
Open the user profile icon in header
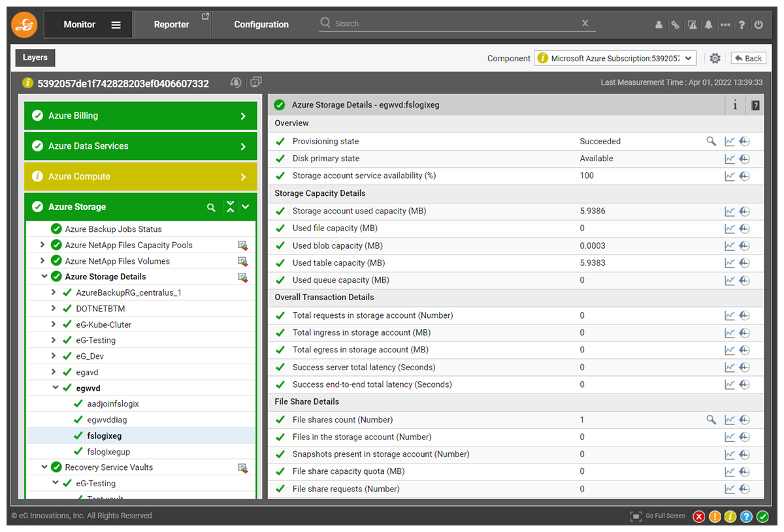[x=659, y=25]
